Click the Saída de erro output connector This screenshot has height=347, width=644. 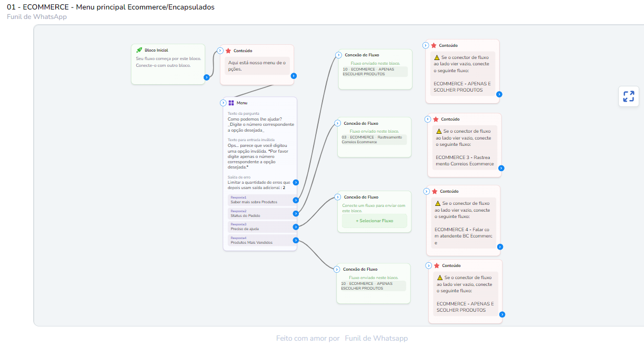296,182
